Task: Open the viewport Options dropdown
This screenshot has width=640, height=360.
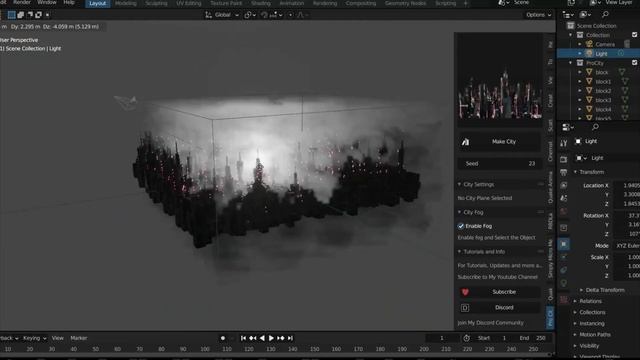Action: tap(538, 15)
